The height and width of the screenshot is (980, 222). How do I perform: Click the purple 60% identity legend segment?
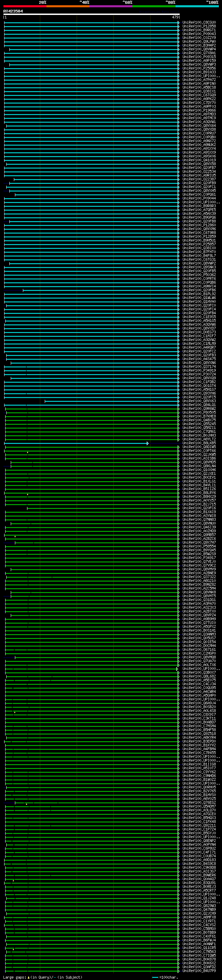click(x=111, y=6)
